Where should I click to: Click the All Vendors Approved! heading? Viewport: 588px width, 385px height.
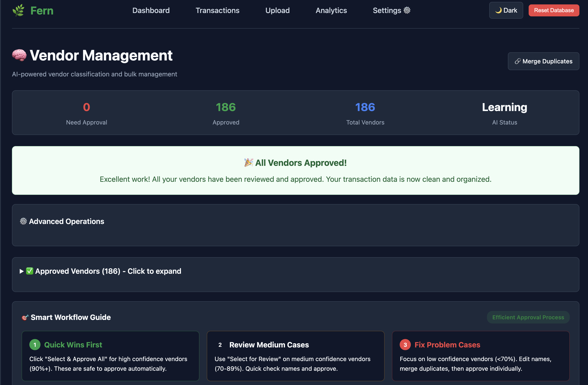coord(301,163)
